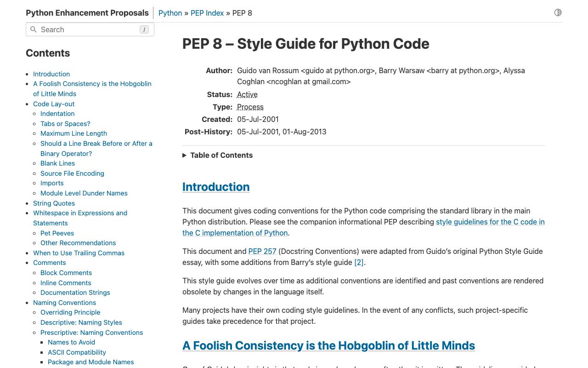Open Module Level Dunder Names entry
The image size is (588, 368).
click(x=84, y=193)
